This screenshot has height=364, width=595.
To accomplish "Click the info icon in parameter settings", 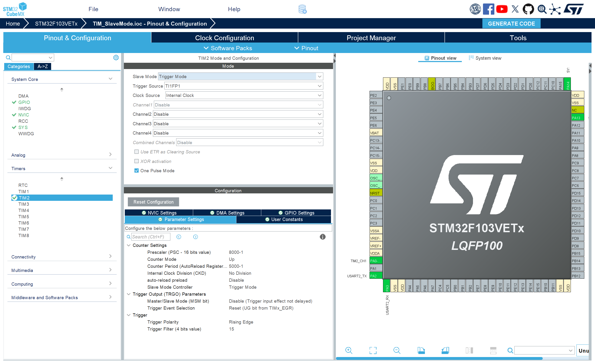I will [323, 237].
